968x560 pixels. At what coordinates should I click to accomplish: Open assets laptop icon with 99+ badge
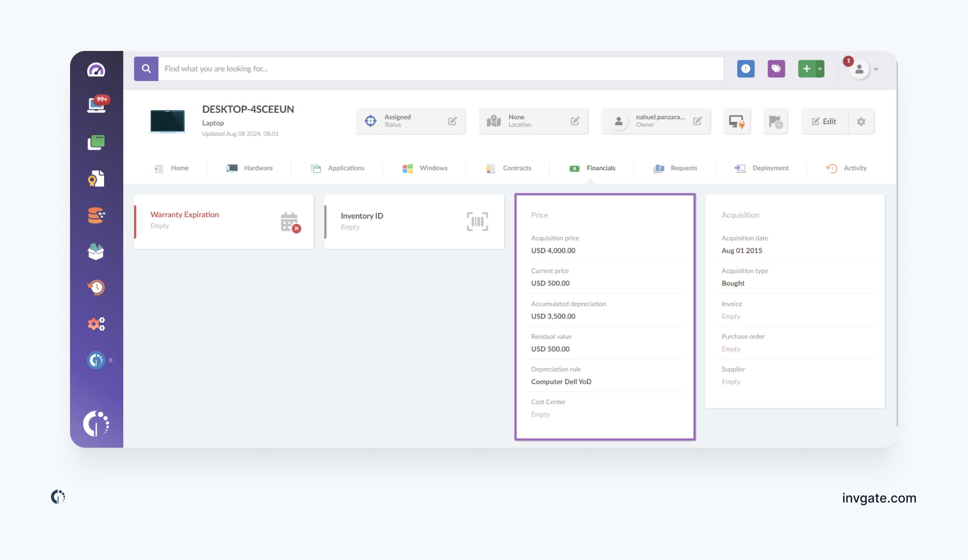pos(96,105)
